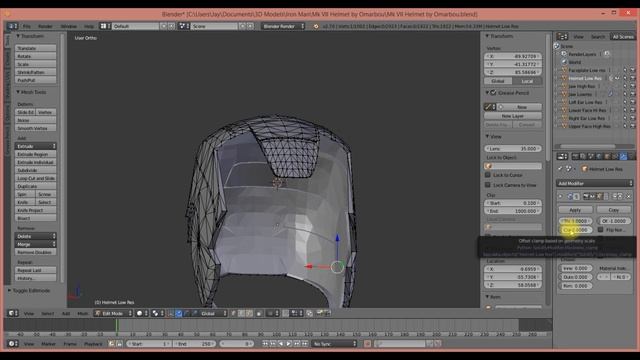Click the Copy modifier button

pyautogui.click(x=614, y=210)
